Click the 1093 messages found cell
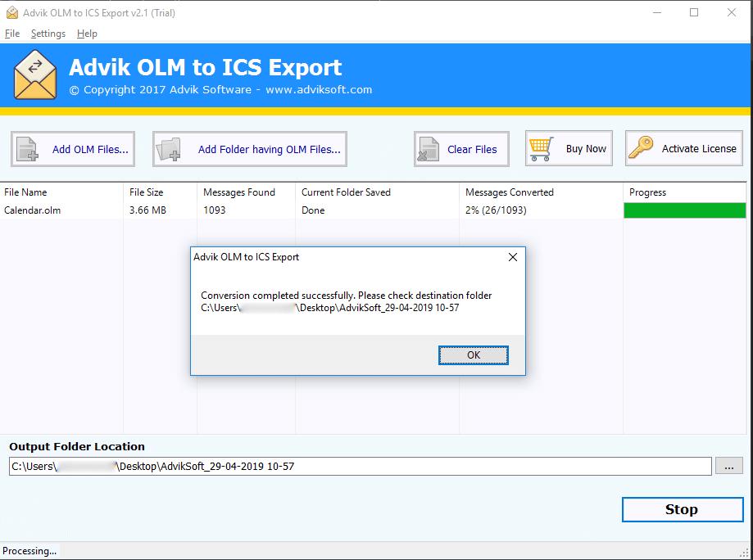Screen dimensions: 753x560 click(x=215, y=210)
